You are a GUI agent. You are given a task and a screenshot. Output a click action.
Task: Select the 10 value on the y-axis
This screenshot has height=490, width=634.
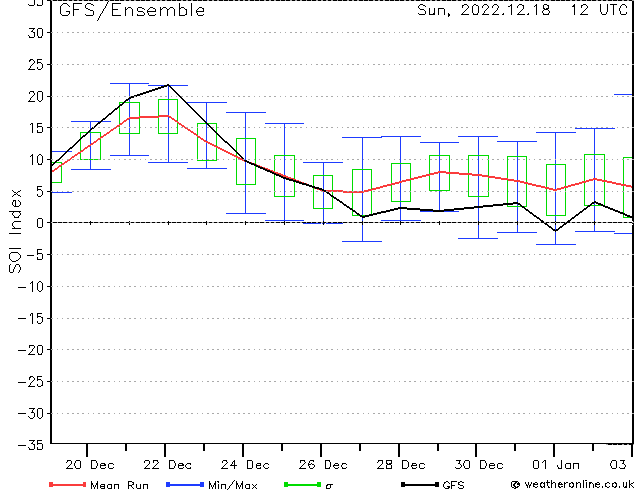[x=36, y=160]
